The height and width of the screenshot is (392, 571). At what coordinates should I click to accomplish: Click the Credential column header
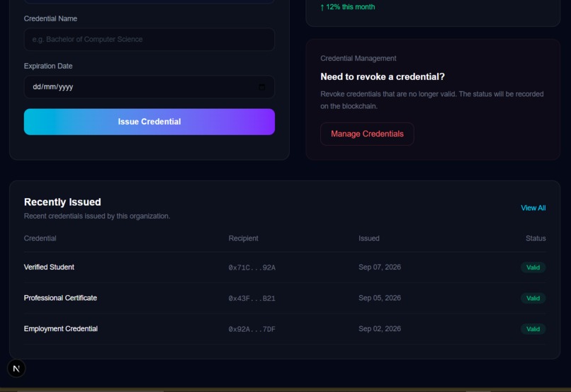click(40, 238)
